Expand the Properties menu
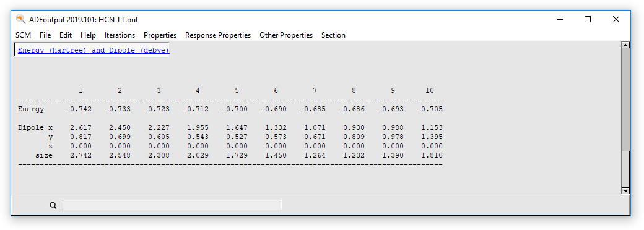 [x=160, y=35]
